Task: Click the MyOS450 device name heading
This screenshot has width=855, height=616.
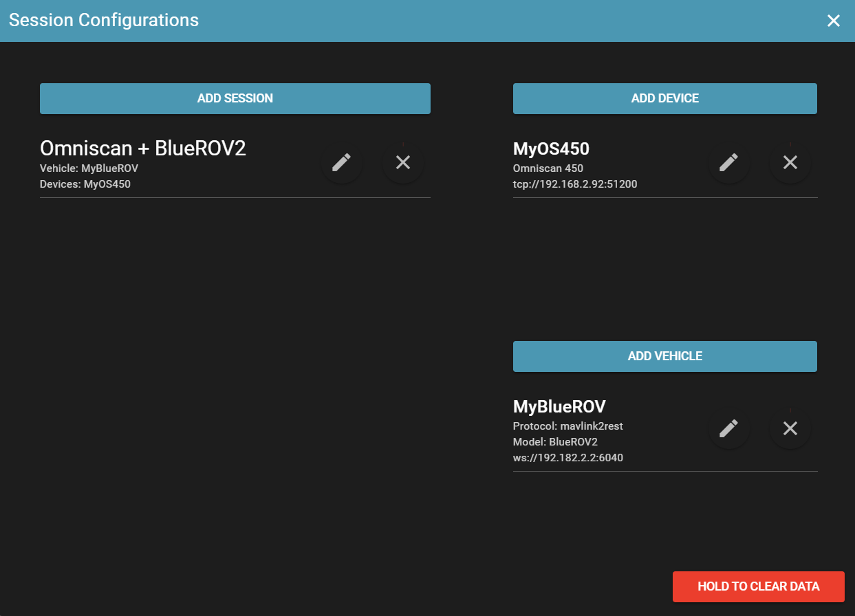Action: pos(551,149)
